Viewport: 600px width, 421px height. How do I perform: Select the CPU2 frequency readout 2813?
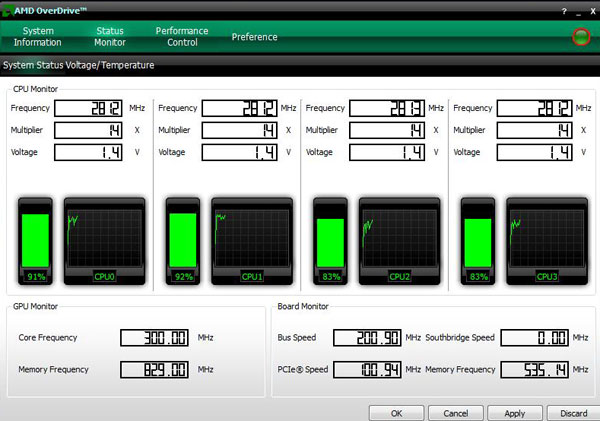pos(387,108)
